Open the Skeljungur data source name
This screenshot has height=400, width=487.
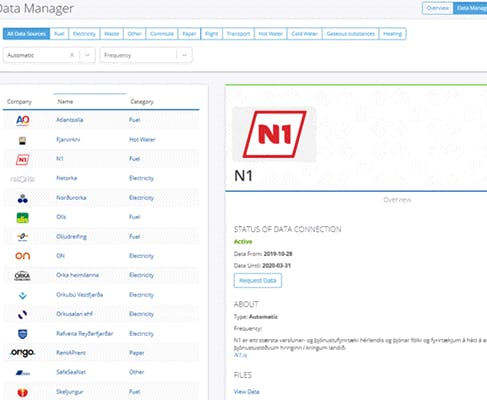point(70,392)
